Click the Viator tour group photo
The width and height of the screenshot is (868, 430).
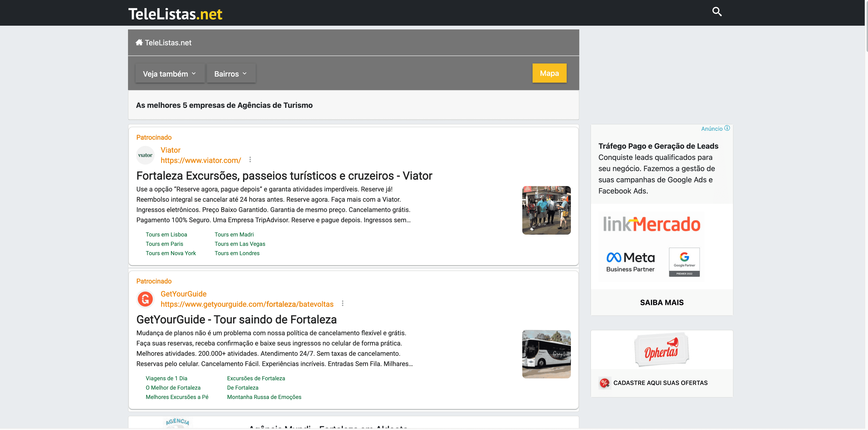[x=546, y=210]
